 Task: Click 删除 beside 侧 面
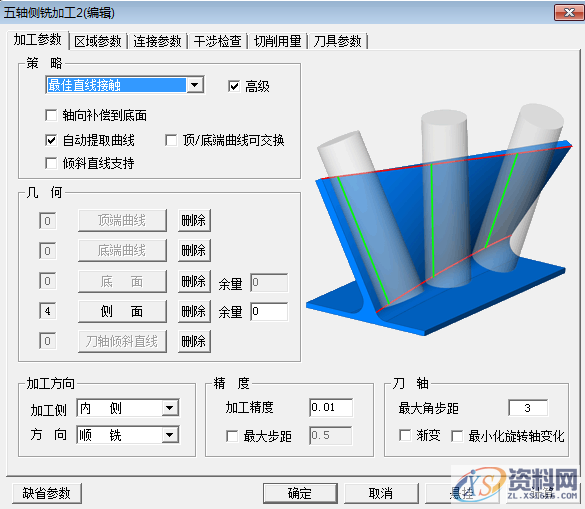point(194,311)
